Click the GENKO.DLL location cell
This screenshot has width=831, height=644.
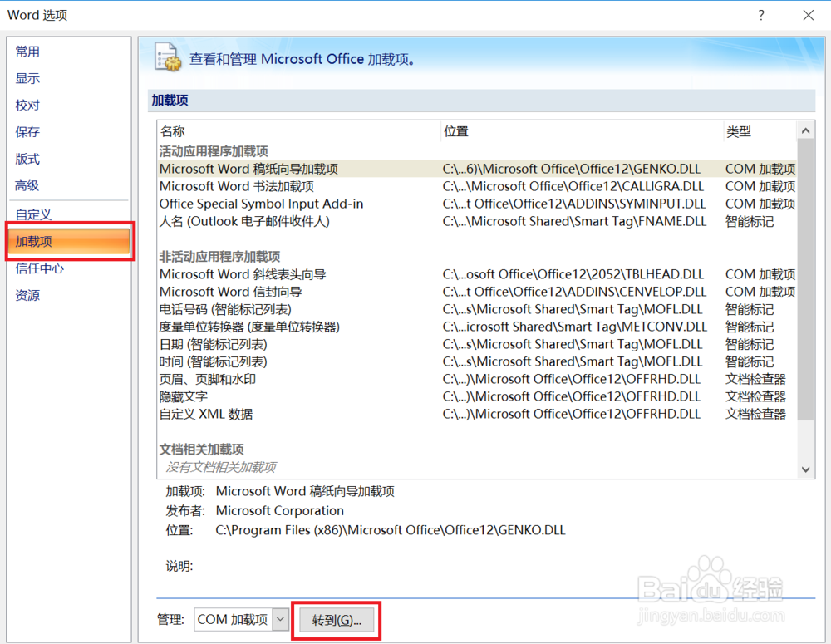coord(572,169)
